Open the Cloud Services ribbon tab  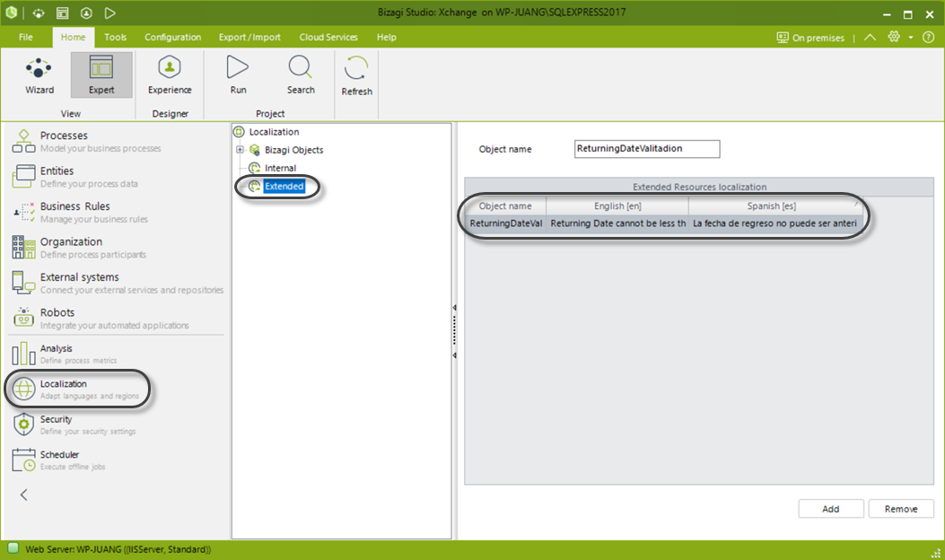[x=328, y=37]
